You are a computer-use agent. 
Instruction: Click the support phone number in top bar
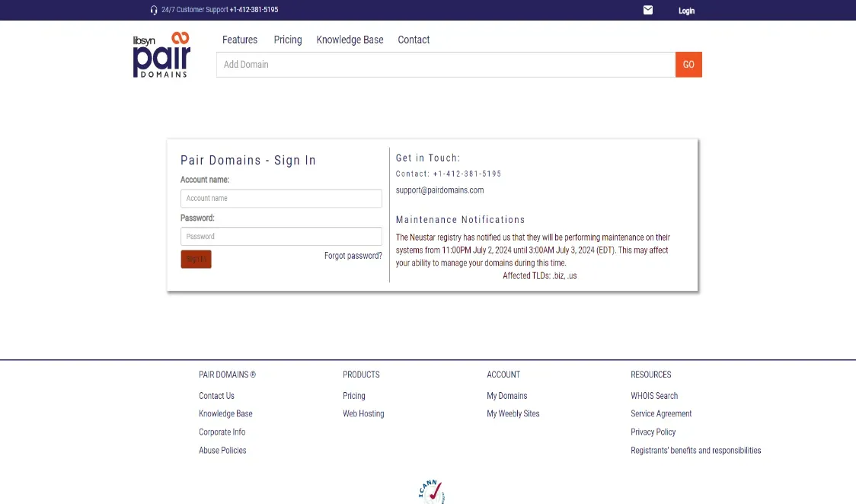(254, 10)
